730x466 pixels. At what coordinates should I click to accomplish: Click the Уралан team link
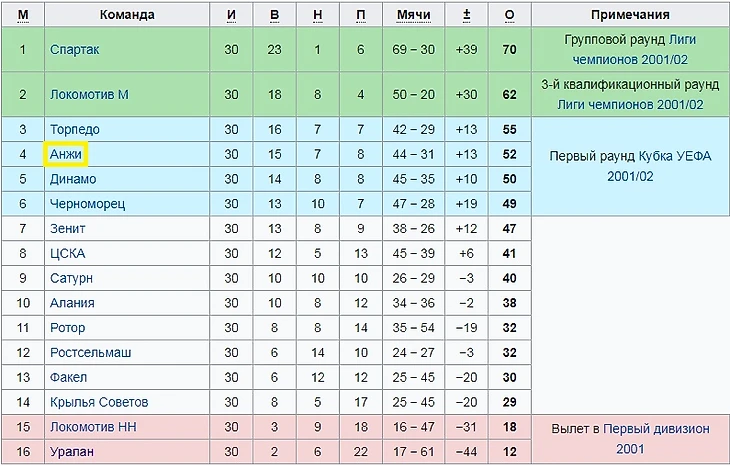click(x=72, y=452)
